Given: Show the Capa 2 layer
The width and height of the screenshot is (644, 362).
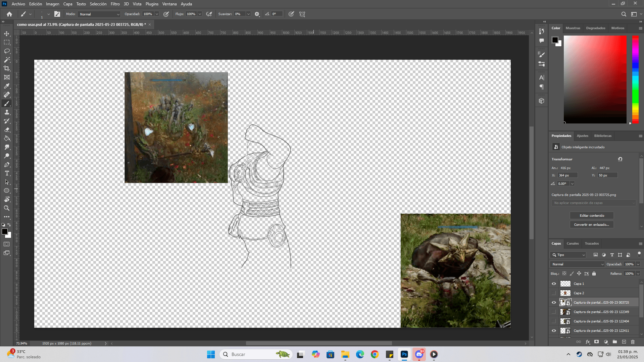Looking at the screenshot, I should click(554, 293).
